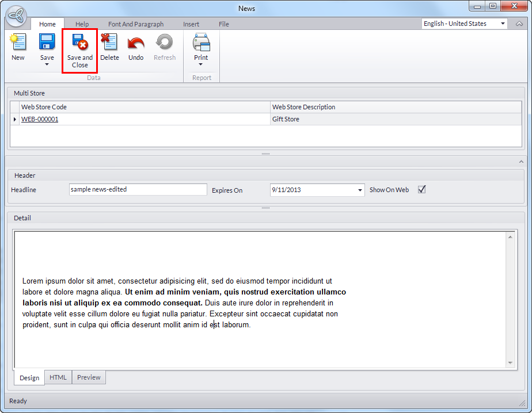
Task: Click the horizontal splitter below Multi Store grid
Action: 265,154
